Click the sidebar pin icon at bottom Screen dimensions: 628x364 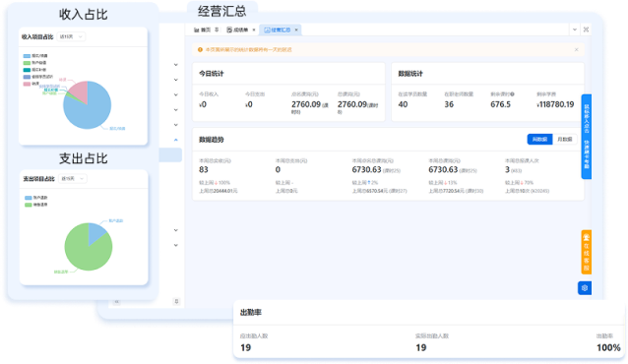point(176,302)
